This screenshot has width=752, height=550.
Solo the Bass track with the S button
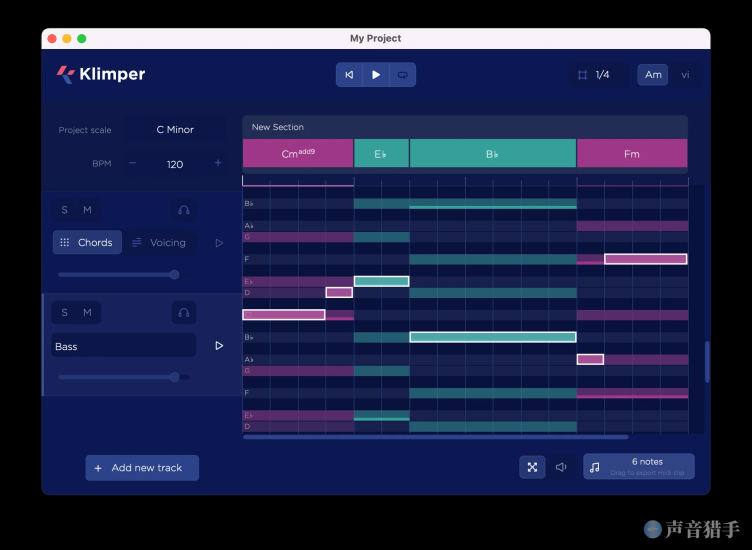point(65,312)
